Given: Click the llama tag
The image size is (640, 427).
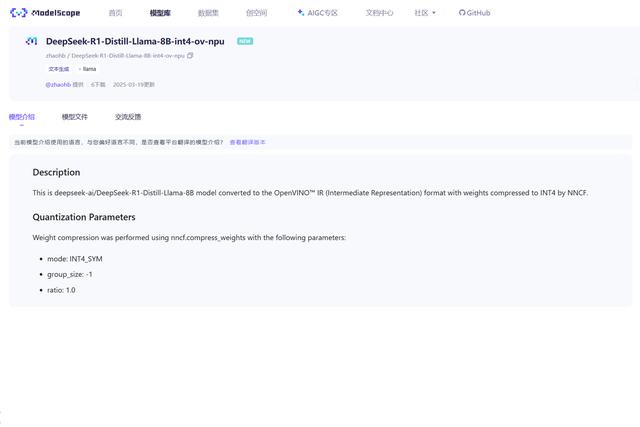Looking at the screenshot, I should pos(88,69).
